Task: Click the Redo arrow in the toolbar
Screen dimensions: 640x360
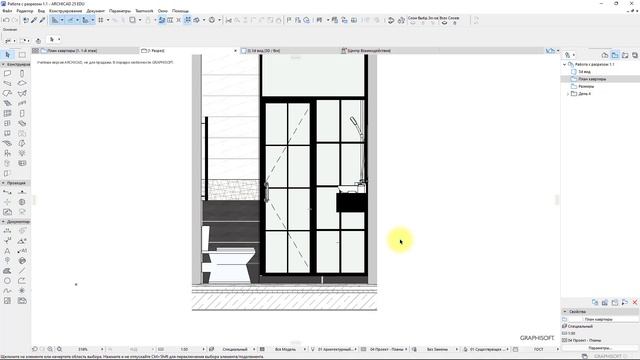Action: tap(15, 20)
